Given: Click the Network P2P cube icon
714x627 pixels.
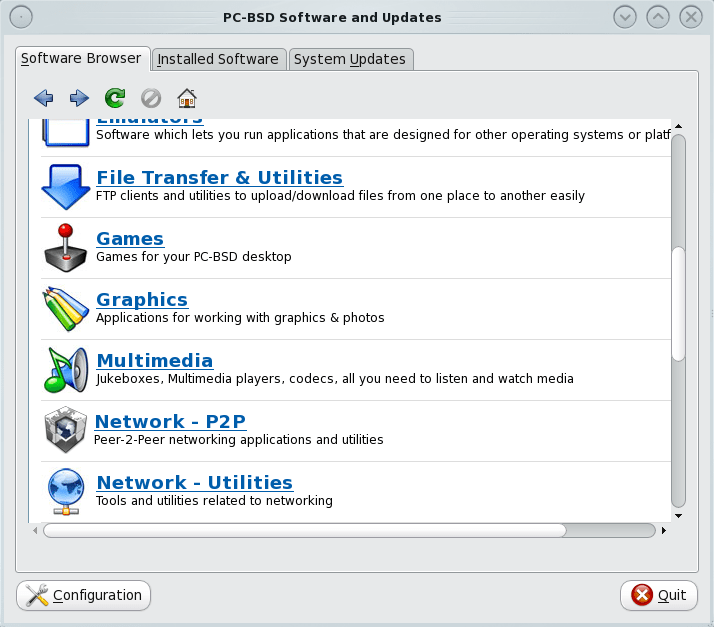Looking at the screenshot, I should tap(66, 430).
